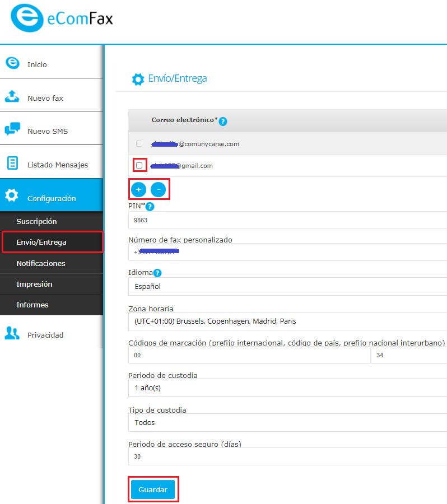Check the gmail.com email checkbox
Image resolution: width=447 pixels, height=504 pixels.
[139, 166]
